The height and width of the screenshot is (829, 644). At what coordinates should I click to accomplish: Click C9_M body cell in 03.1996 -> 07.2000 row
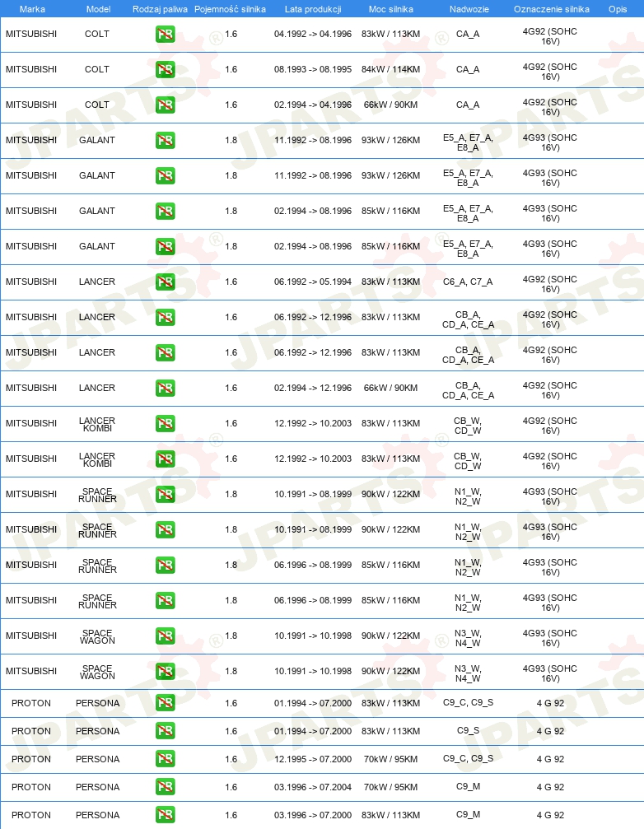(x=469, y=815)
